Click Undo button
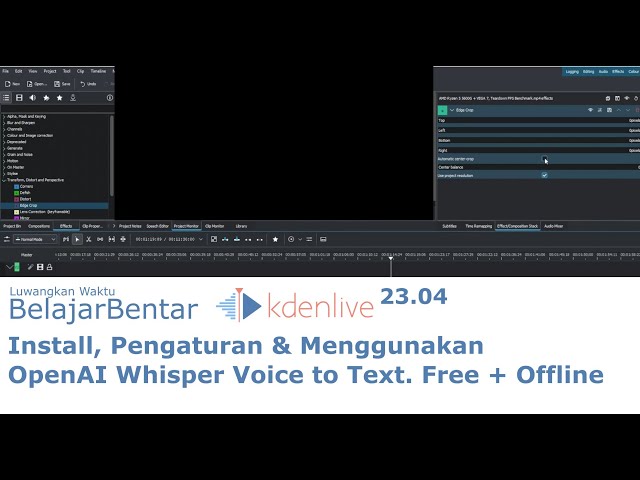The image size is (640, 480). tap(88, 84)
